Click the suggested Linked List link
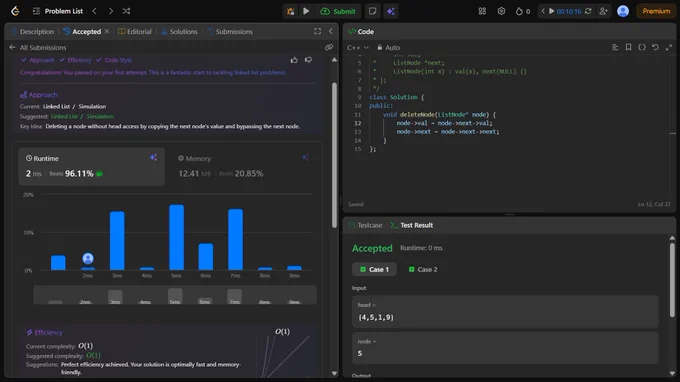Image resolution: width=680 pixels, height=382 pixels. 64,116
